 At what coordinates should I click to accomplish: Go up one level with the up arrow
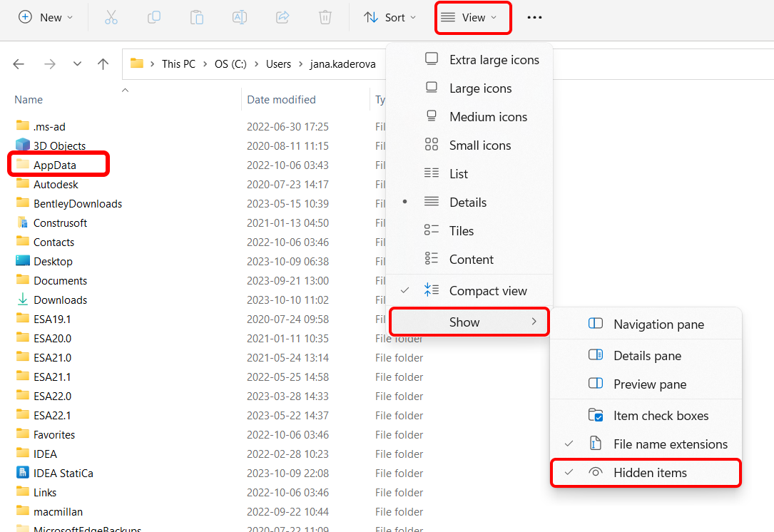click(x=103, y=63)
